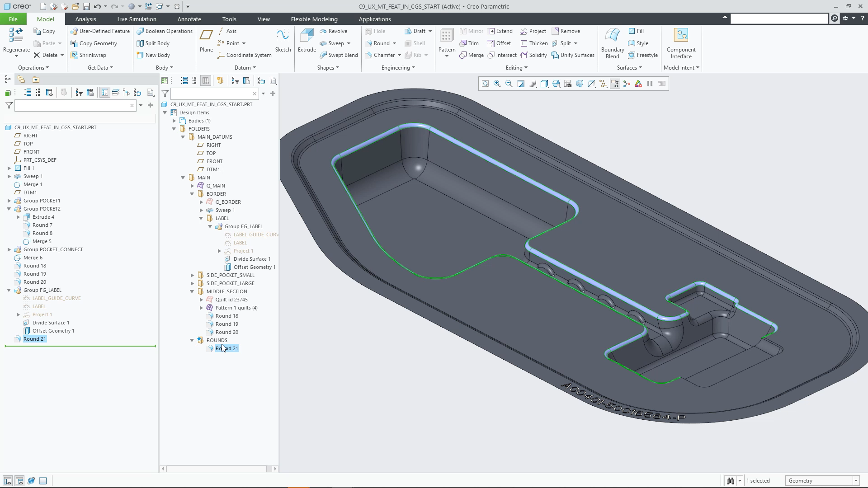The height and width of the screenshot is (488, 868).
Task: Open the Round dropdown arrow
Action: (395, 43)
